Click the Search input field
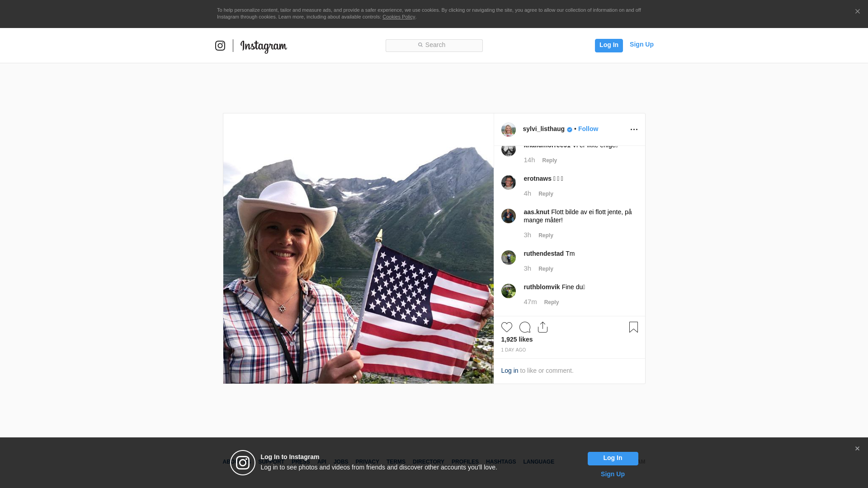 [434, 45]
